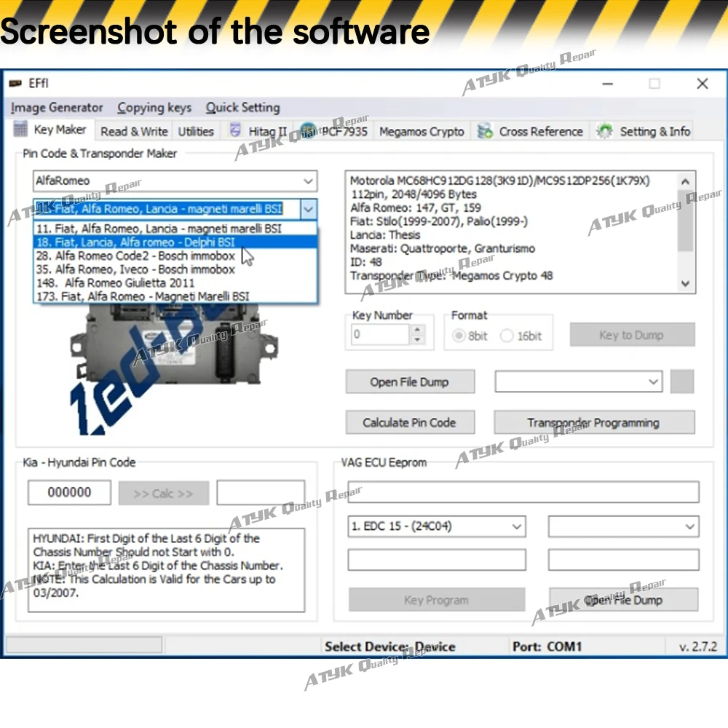728x728 pixels.
Task: Switch to the Megamos Crypto tab
Action: pyautogui.click(x=422, y=132)
